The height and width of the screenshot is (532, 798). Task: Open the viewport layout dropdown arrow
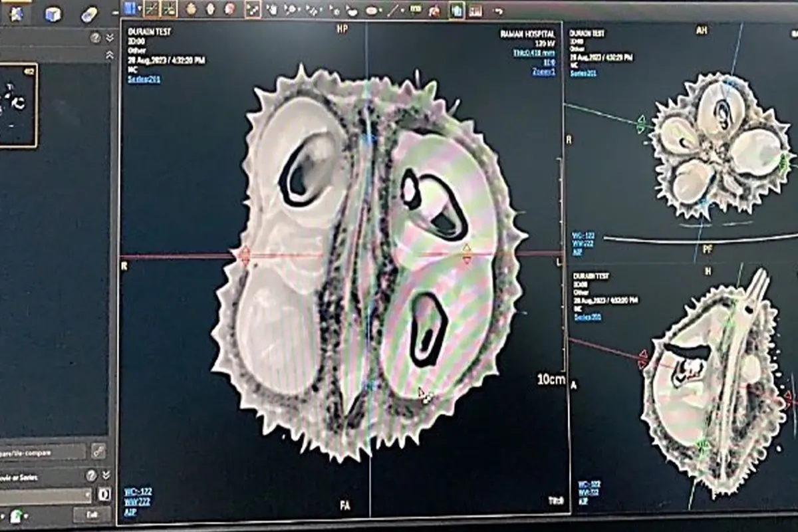(140, 9)
